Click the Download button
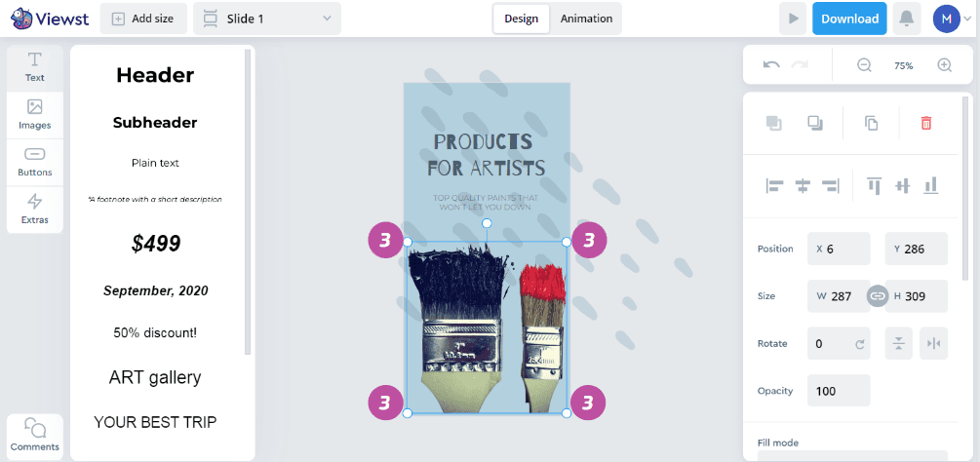 point(849,19)
